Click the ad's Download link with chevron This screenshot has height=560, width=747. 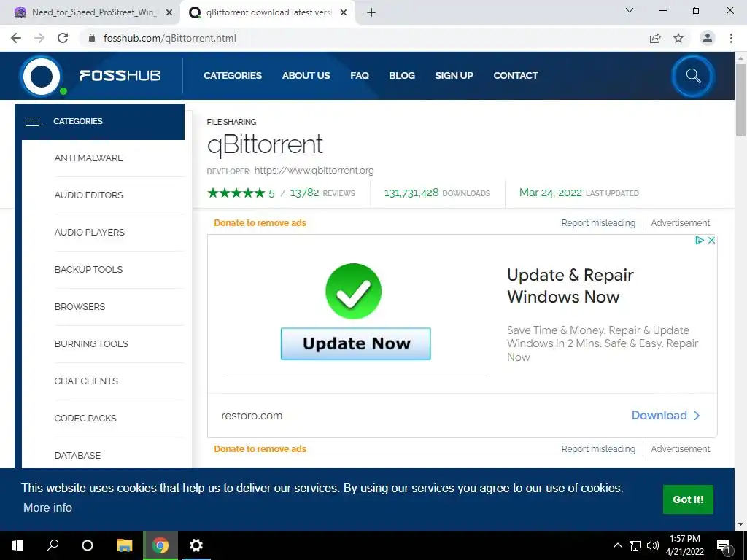point(665,415)
